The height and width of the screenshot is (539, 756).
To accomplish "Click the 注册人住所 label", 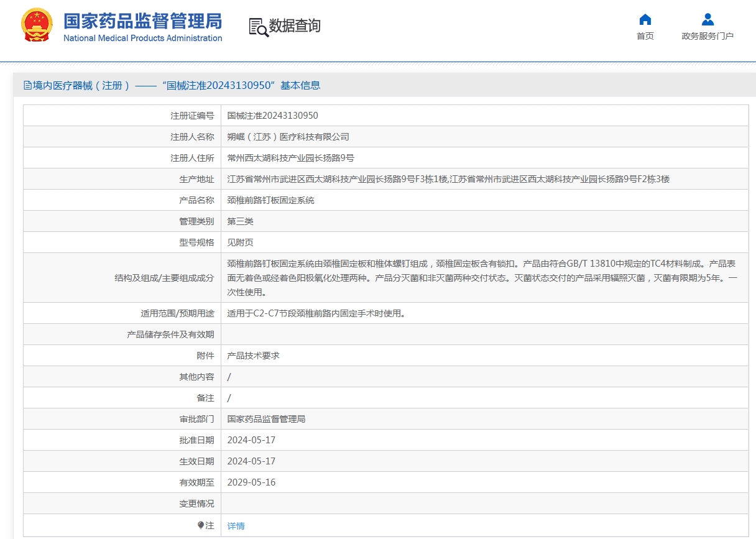I will click(x=192, y=158).
